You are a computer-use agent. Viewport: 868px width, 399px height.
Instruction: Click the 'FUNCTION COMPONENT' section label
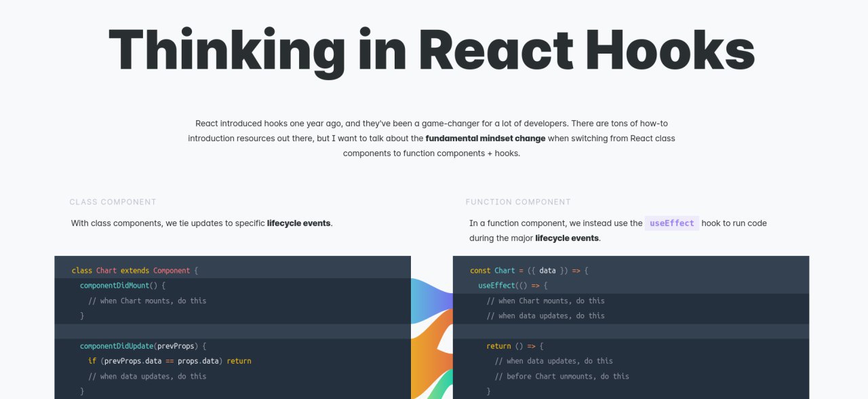point(518,202)
